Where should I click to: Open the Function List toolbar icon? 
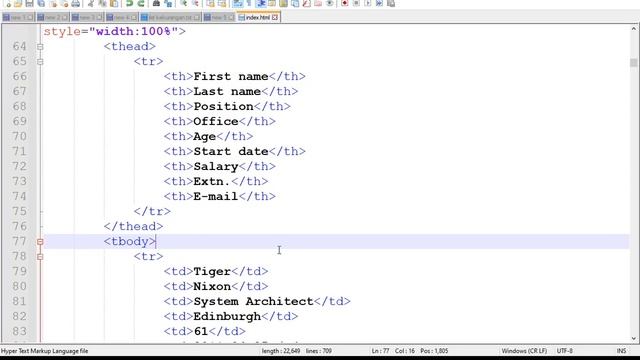[x=306, y=4]
